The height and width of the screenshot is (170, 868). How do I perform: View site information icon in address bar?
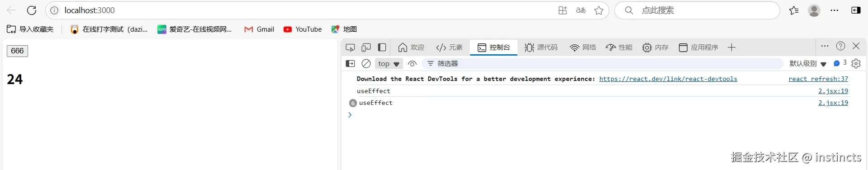pyautogui.click(x=54, y=10)
